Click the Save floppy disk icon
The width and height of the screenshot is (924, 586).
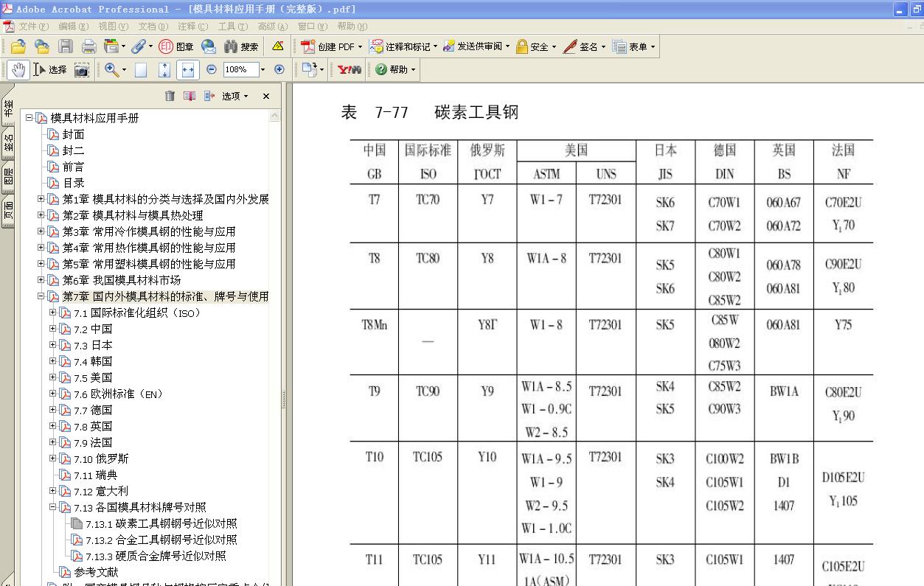(x=66, y=46)
